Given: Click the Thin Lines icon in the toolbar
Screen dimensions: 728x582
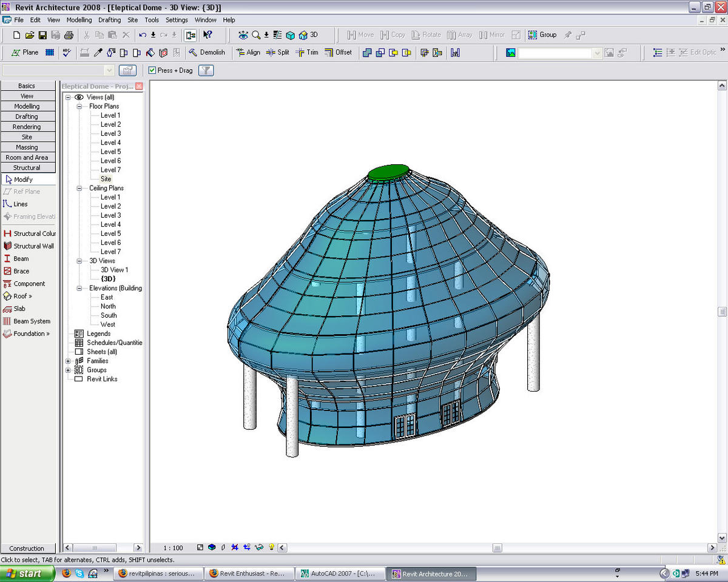Looking at the screenshot, I should 277,35.
